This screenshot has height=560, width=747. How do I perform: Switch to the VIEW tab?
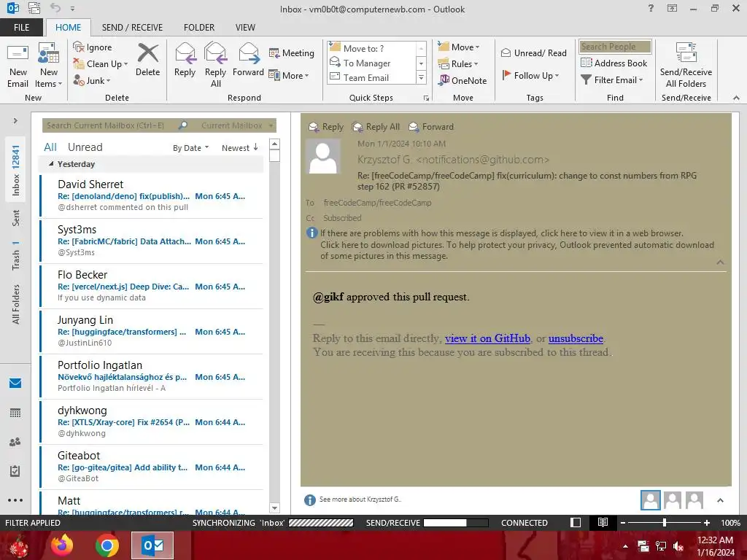(x=245, y=27)
